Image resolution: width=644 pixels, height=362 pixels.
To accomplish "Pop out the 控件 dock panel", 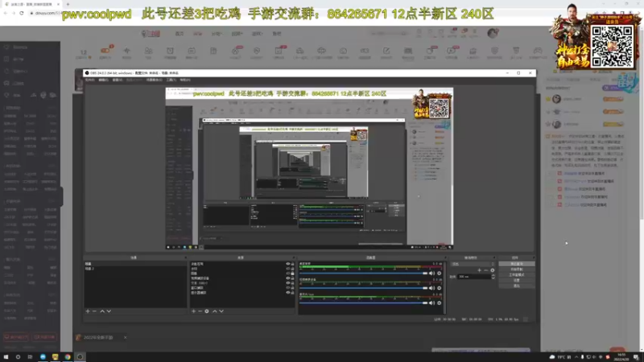I will [x=533, y=257].
